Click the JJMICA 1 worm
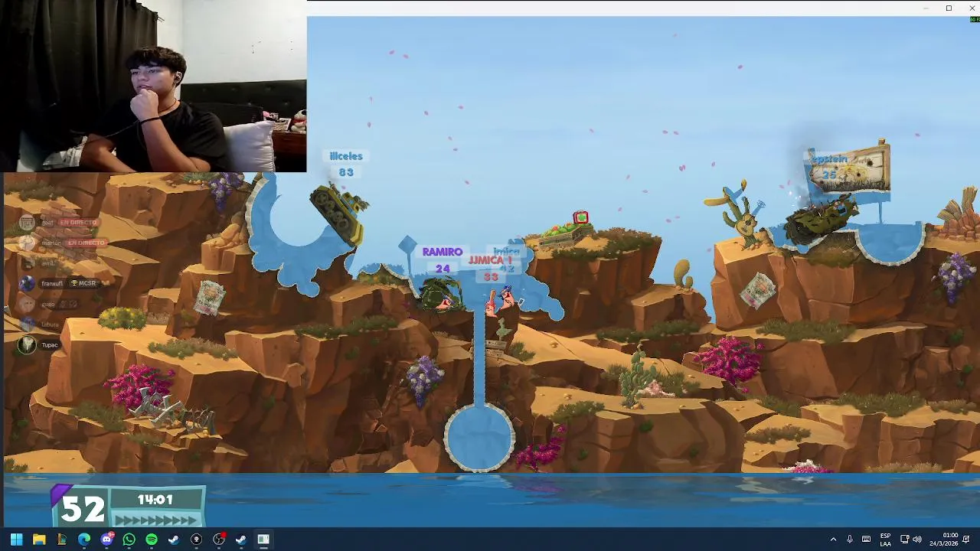Screen dimensions: 980x551 click(x=491, y=305)
